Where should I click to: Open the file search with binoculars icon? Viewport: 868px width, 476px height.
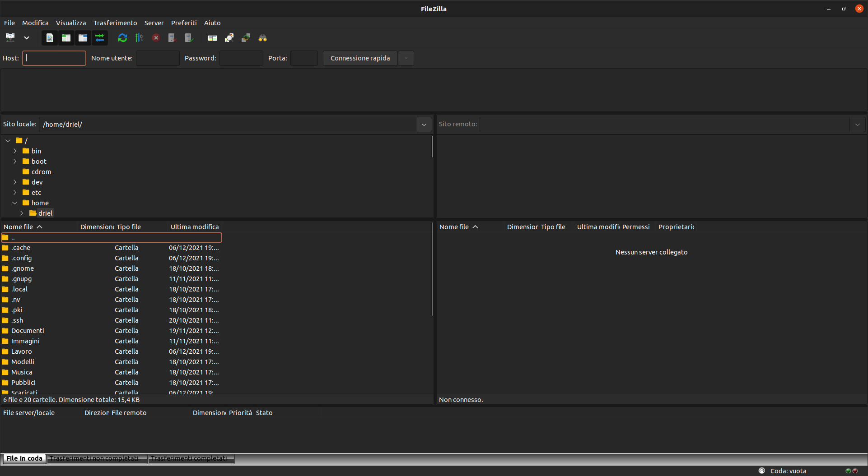pos(262,38)
